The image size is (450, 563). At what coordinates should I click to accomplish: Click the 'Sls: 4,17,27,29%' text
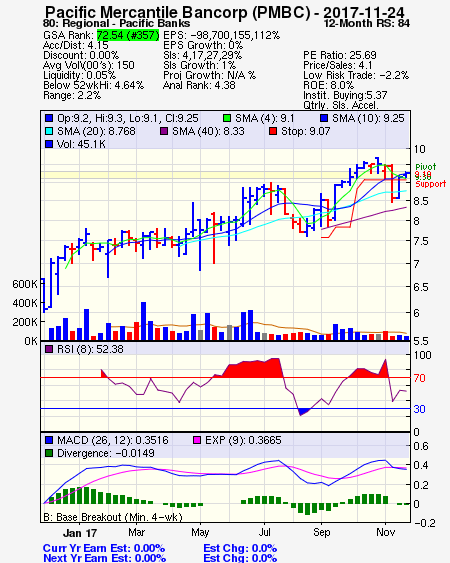[203, 55]
